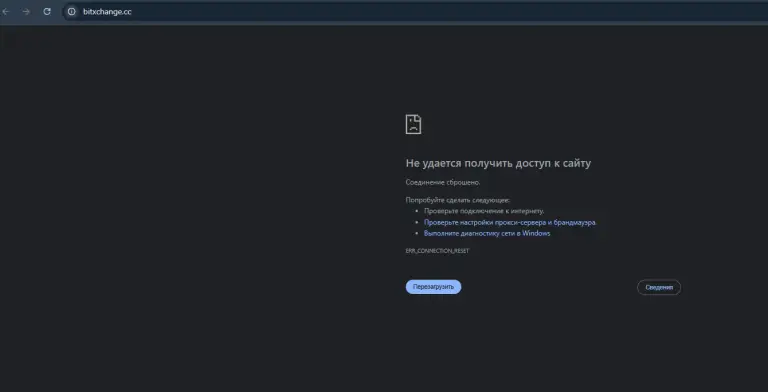
Task: Open the Сведения details button
Action: click(x=659, y=287)
